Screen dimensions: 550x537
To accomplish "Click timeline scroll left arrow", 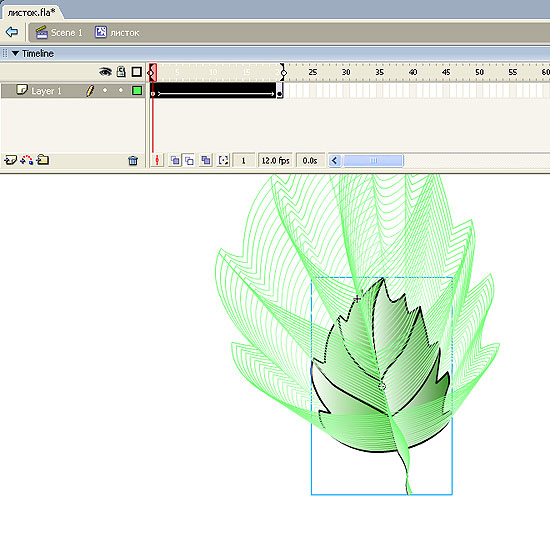I will [x=335, y=161].
